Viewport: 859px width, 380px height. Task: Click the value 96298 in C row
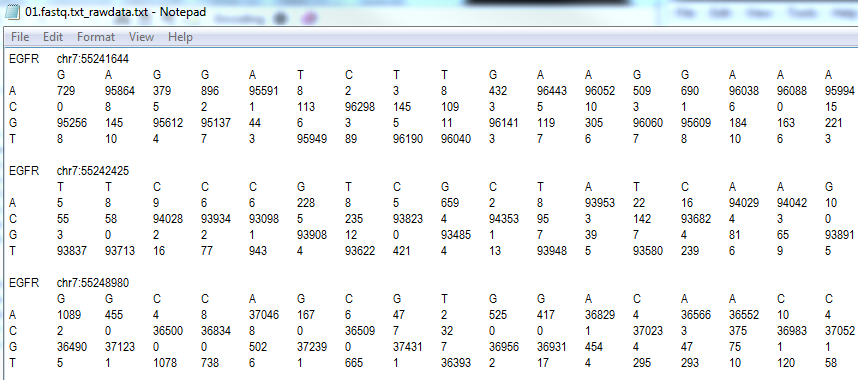(x=360, y=107)
